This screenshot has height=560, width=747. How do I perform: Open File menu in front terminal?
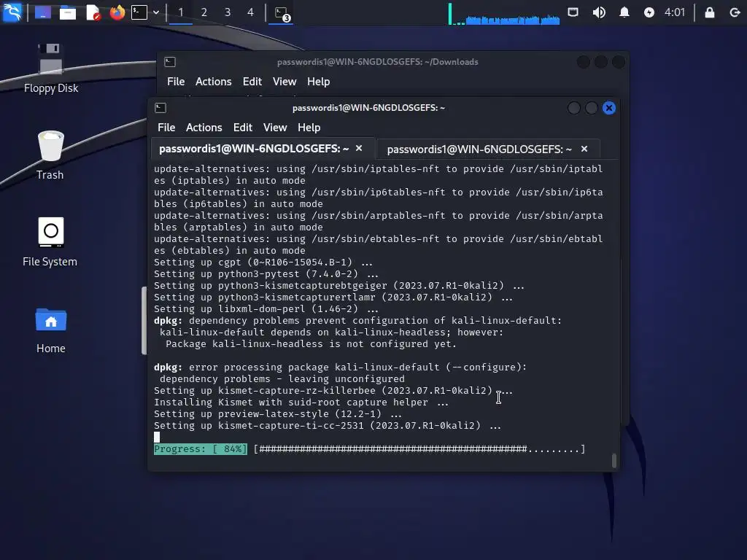166,128
